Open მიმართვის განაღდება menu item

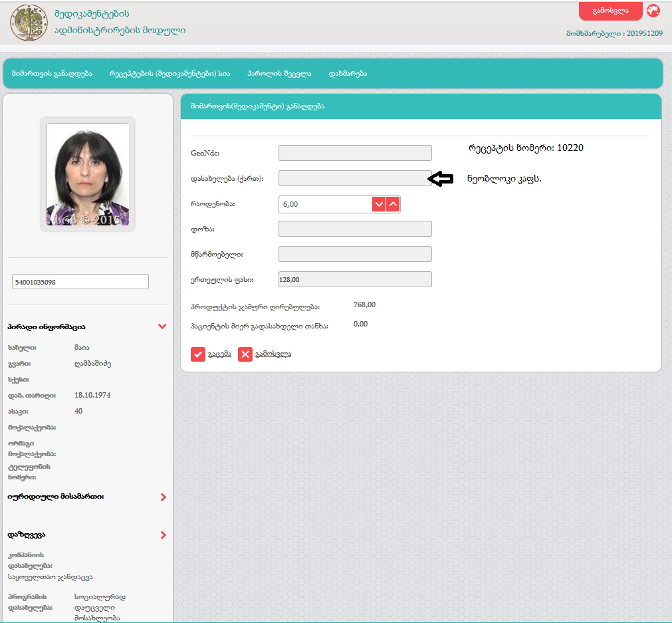[51, 74]
